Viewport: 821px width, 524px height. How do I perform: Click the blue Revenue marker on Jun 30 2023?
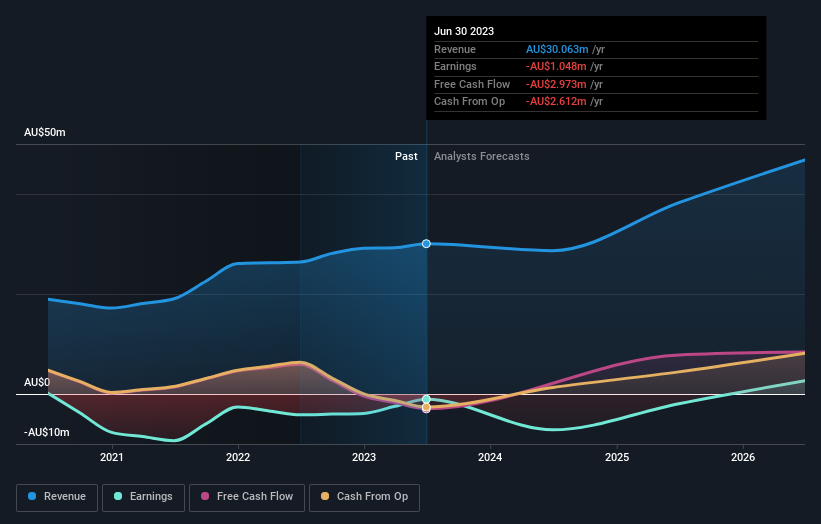click(426, 243)
